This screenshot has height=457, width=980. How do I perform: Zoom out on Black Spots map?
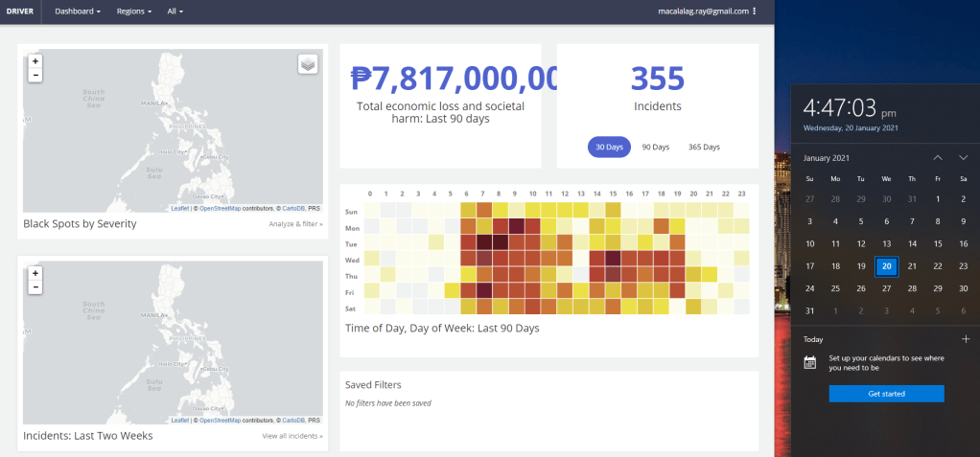(35, 75)
